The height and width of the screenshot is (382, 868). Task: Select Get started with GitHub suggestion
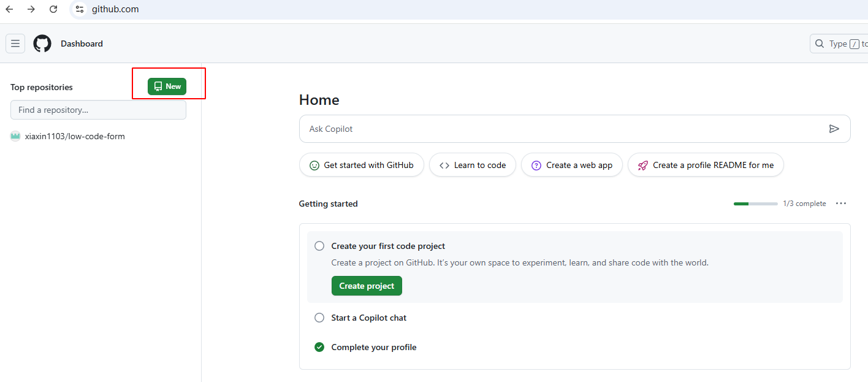point(362,165)
